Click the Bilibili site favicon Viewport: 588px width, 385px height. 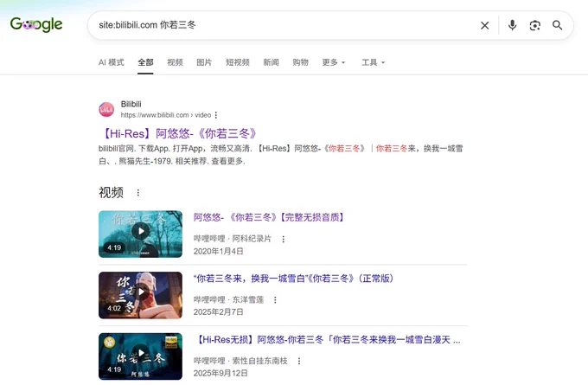(106, 110)
